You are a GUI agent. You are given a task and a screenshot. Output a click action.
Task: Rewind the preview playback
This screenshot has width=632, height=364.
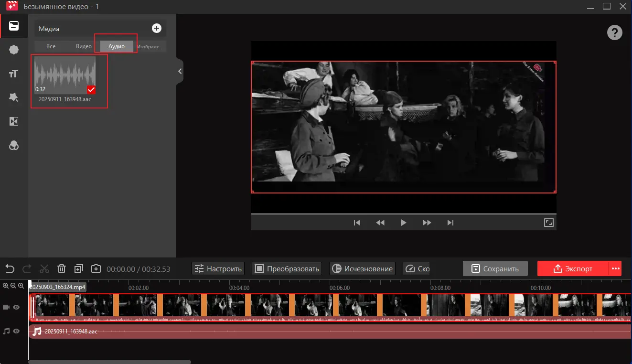coord(380,223)
